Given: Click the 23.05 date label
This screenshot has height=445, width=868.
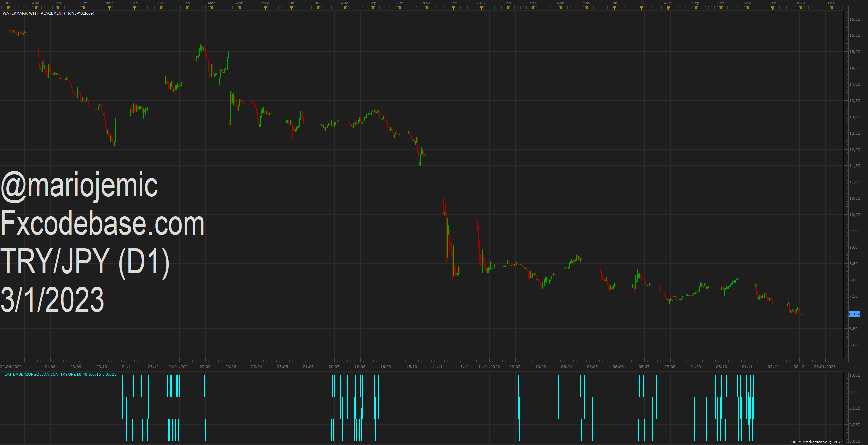Looking at the screenshot, I should pyautogui.click(x=282, y=367).
